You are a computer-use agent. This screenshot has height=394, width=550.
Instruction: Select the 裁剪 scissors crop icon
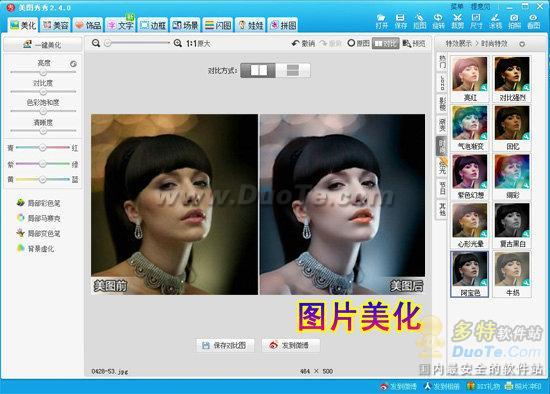[457, 21]
